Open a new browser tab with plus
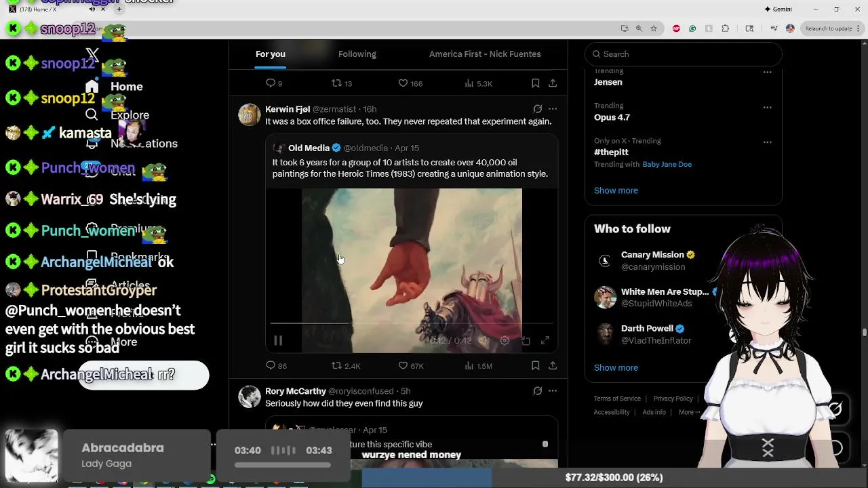The width and height of the screenshot is (868, 488). pyautogui.click(x=119, y=9)
